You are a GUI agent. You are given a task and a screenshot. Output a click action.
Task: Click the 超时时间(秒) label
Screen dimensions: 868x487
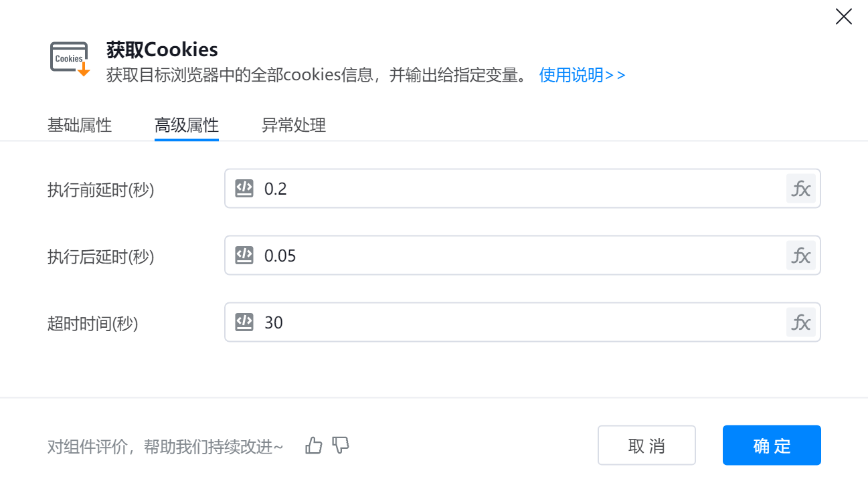click(93, 324)
